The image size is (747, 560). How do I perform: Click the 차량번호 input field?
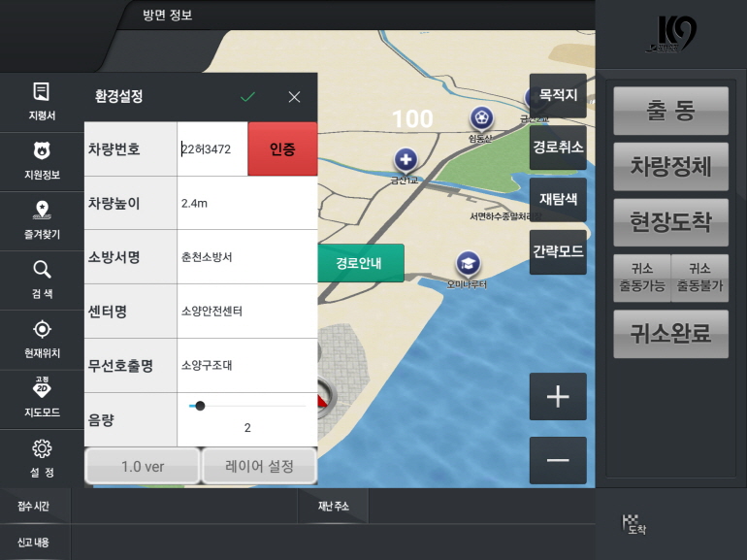(x=212, y=149)
